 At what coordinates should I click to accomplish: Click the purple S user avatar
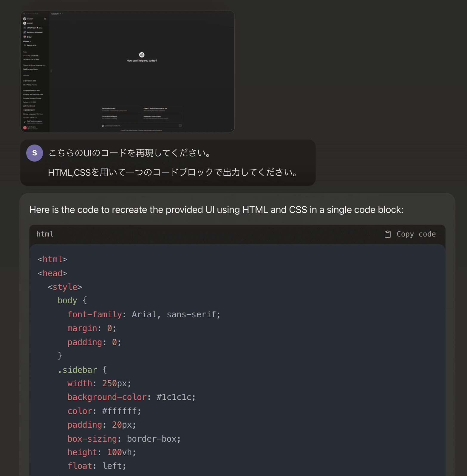pos(35,153)
